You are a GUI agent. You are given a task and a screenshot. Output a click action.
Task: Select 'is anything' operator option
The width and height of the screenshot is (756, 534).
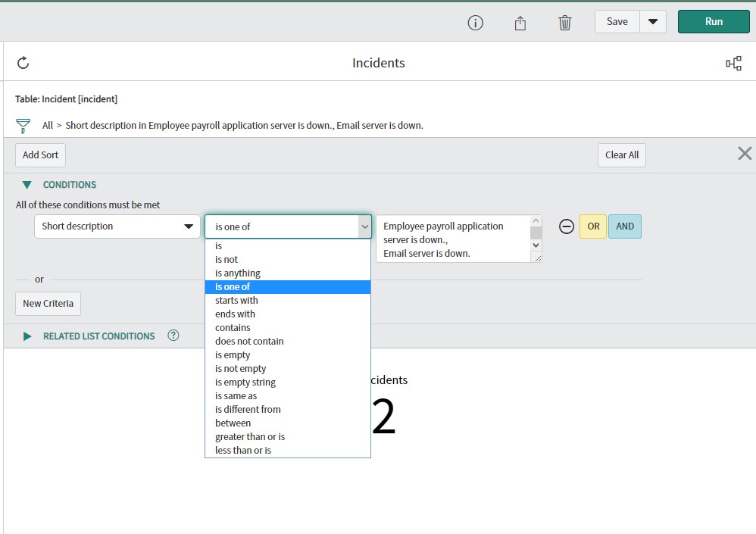288,273
